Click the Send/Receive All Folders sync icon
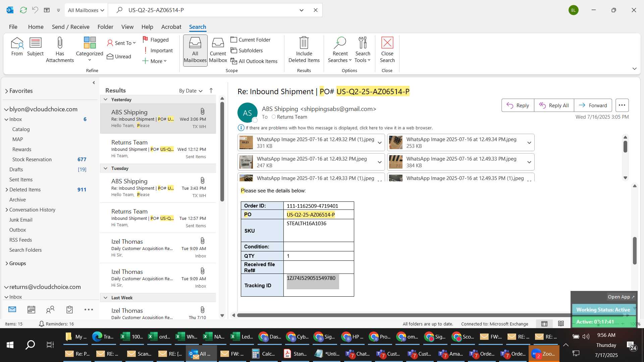This screenshot has height=362, width=644. pos(23,10)
